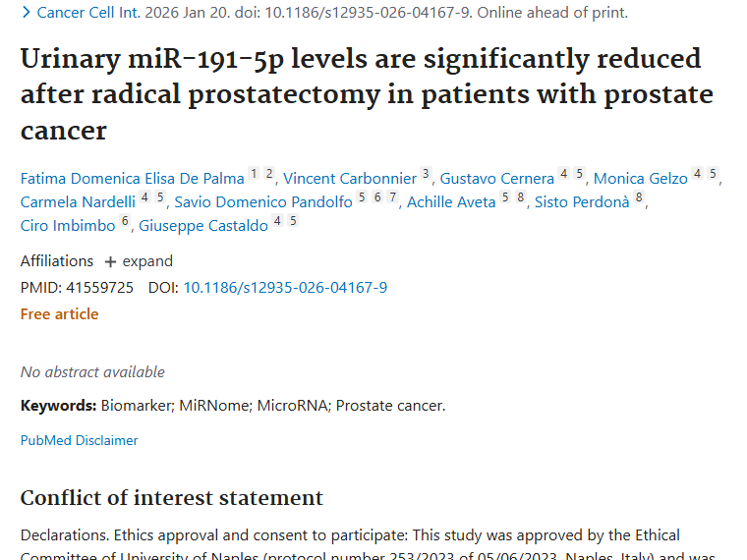Click author name Monica Gelzo
747x560 pixels.
click(x=640, y=179)
